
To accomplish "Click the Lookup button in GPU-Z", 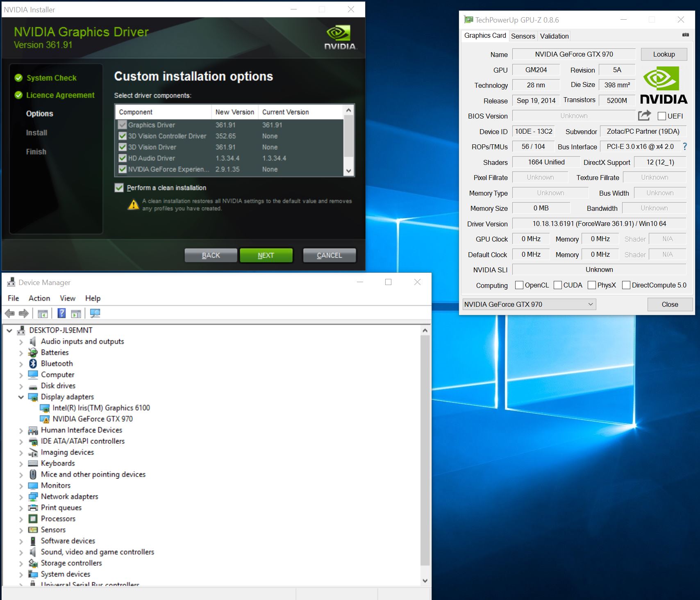I will (664, 54).
